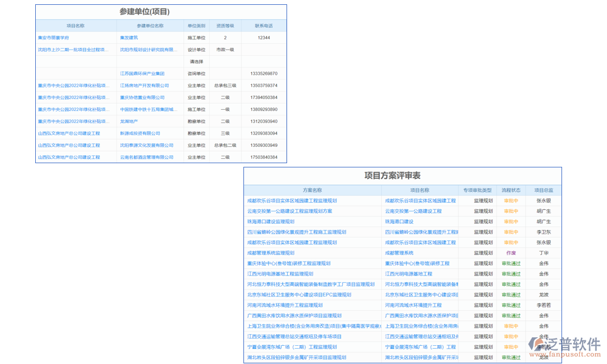Image resolution: width=607 pixels, height=364 pixels.
Task: Open the 云南交投第一公路建设工程监理规划方案 link
Action: coord(290,211)
